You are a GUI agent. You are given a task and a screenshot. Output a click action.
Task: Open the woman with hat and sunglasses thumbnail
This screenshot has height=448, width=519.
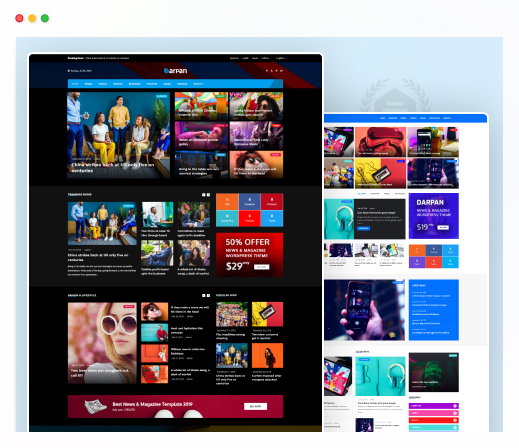click(256, 106)
